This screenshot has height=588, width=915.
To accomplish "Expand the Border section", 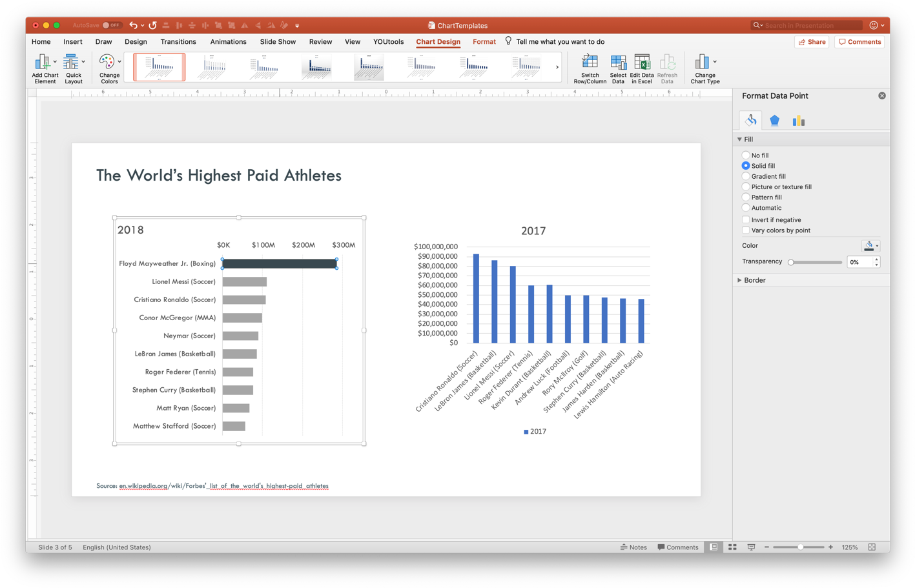I will coord(739,280).
